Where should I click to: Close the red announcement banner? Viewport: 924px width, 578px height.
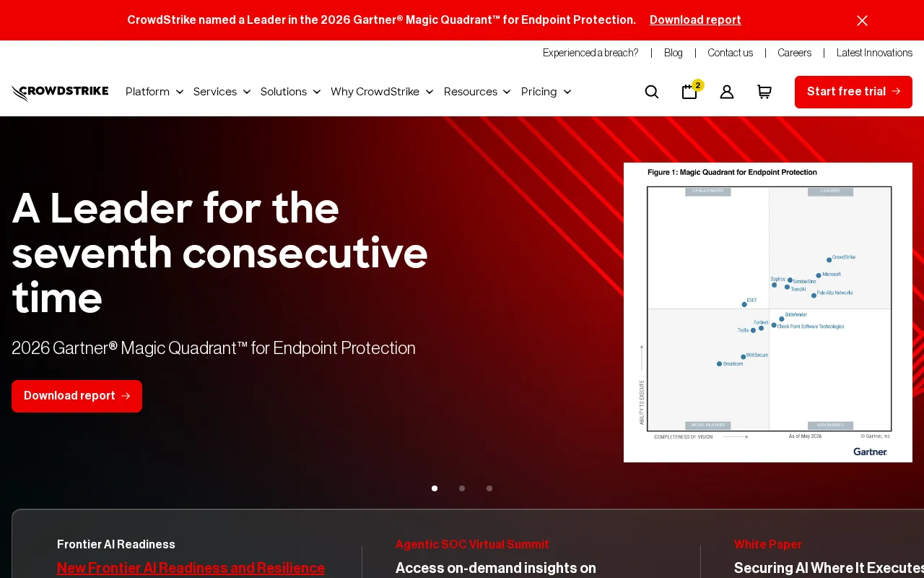click(862, 20)
